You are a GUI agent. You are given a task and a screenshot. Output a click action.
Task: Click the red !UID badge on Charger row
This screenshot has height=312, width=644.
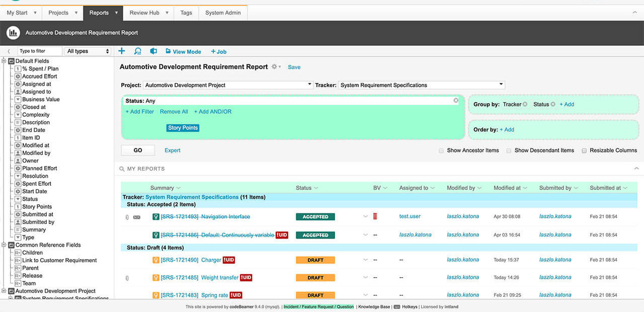229,260
